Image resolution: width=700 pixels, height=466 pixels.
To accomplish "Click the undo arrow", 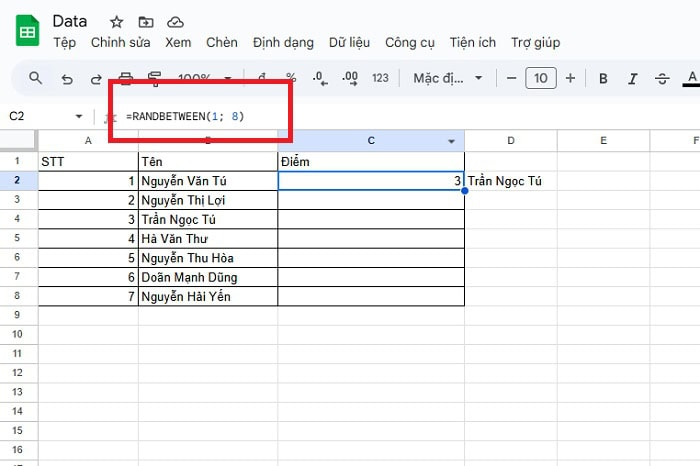I will 67,78.
